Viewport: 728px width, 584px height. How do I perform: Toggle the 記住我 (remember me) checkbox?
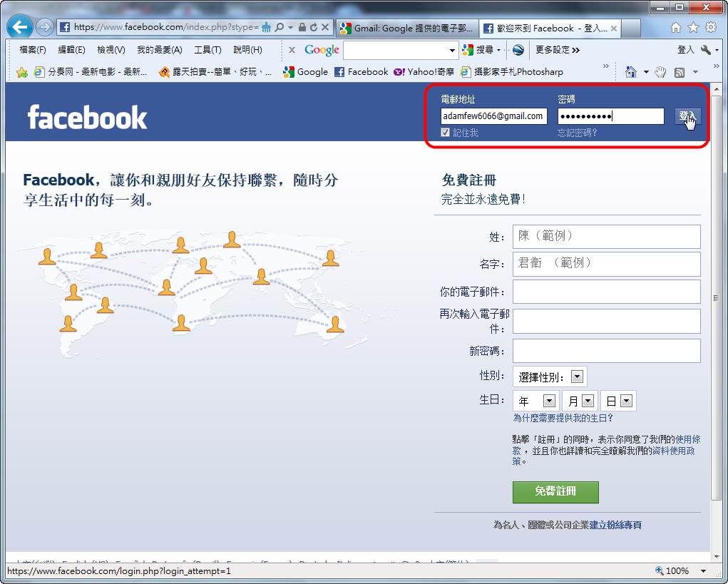(x=445, y=133)
